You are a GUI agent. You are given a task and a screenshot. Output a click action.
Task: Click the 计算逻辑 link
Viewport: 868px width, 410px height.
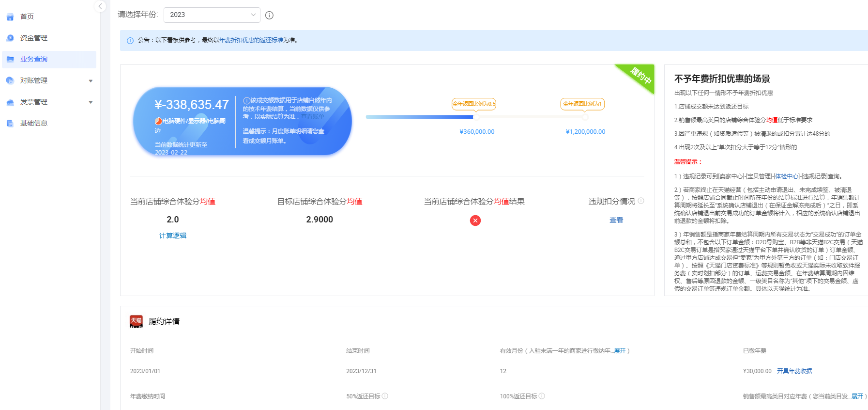pyautogui.click(x=173, y=236)
